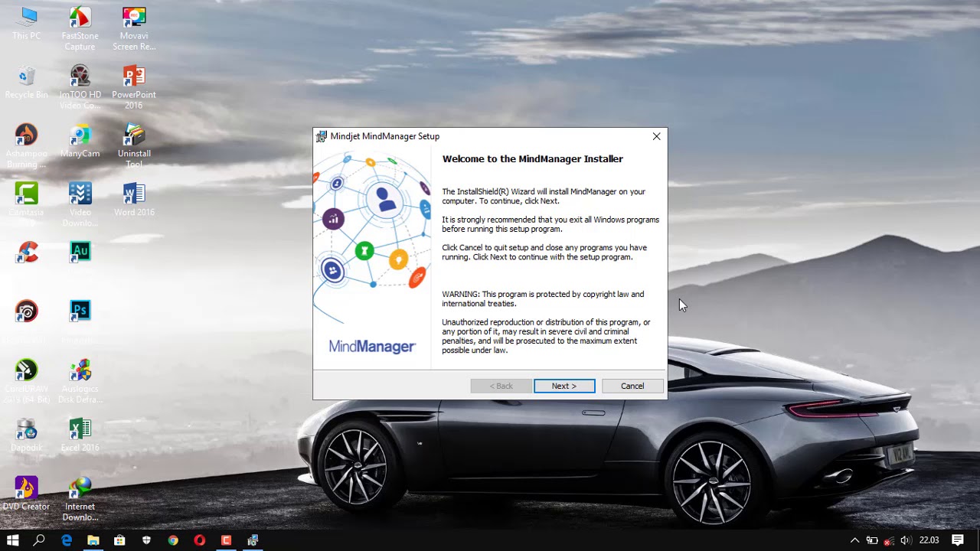This screenshot has height=551, width=980.
Task: Open File Explorer from taskbar
Action: coord(93,540)
